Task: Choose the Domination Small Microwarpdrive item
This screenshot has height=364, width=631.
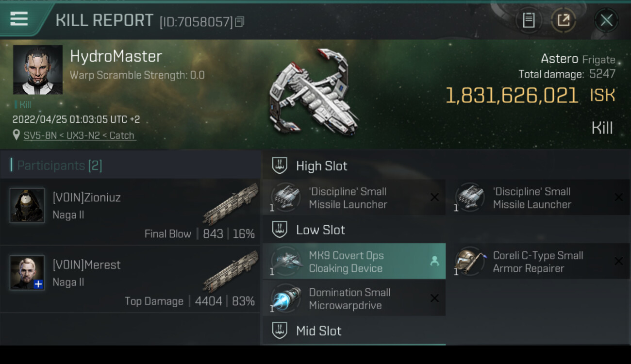Action: coord(354,298)
